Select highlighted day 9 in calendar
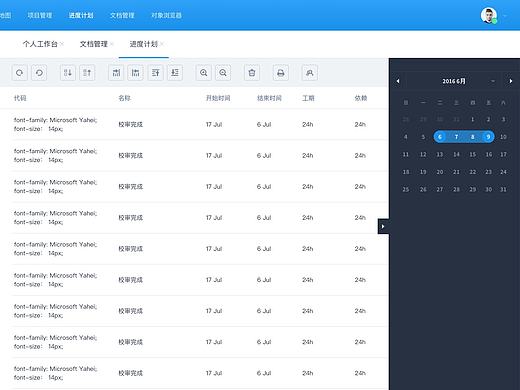The image size is (520, 390). point(488,137)
